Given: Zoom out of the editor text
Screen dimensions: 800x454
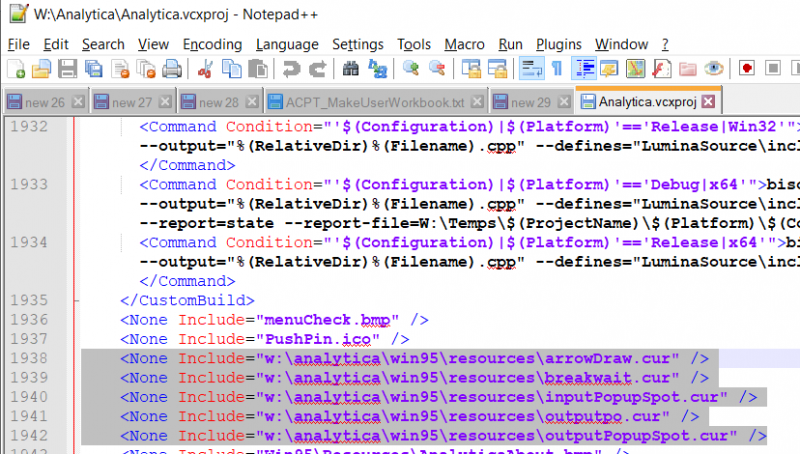Looking at the screenshot, I should tap(437, 69).
